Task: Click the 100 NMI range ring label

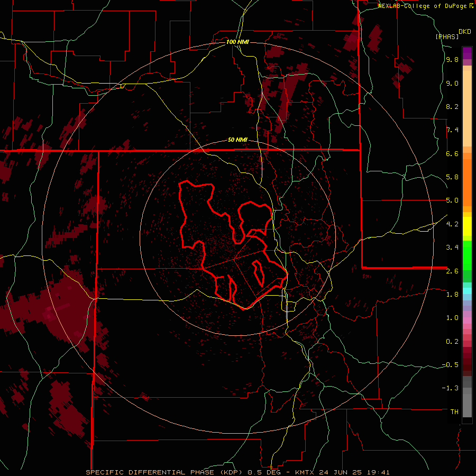Action: [237, 42]
